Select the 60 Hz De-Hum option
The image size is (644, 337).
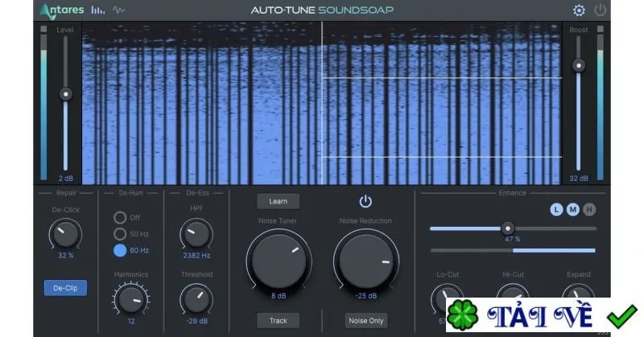120,250
